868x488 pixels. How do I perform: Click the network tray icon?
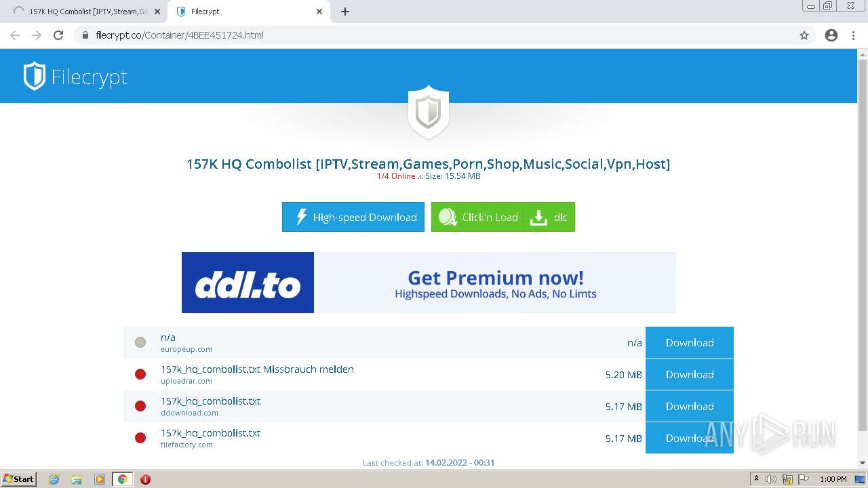click(x=787, y=479)
